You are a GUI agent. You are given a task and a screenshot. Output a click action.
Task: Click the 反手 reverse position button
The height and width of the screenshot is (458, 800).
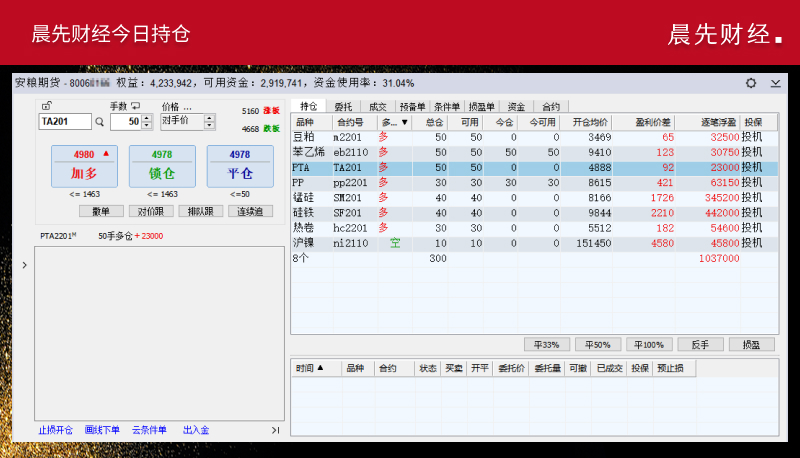click(x=699, y=344)
